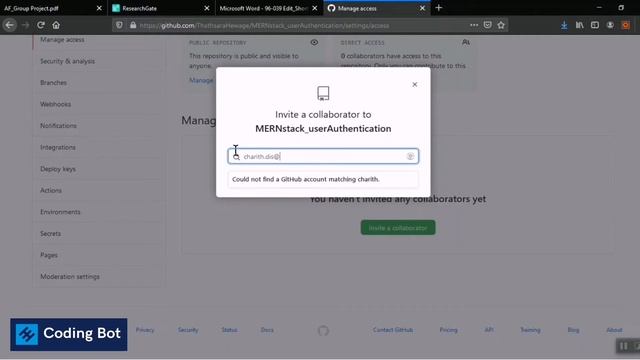Click the tracking protection shield icon
The image size is (640, 360).
(119, 25)
